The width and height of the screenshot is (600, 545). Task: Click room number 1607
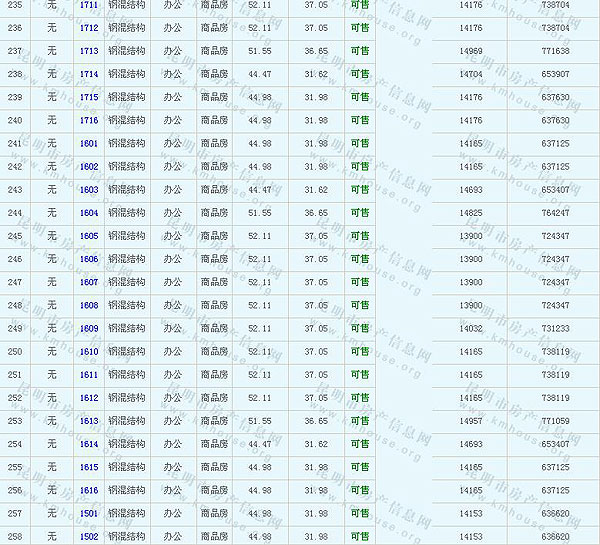coord(89,282)
